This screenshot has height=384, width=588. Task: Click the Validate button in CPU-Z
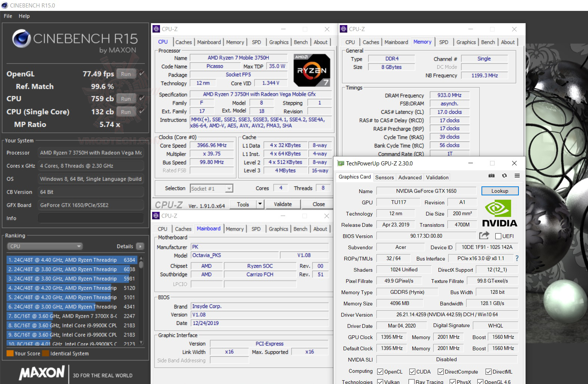pos(283,204)
